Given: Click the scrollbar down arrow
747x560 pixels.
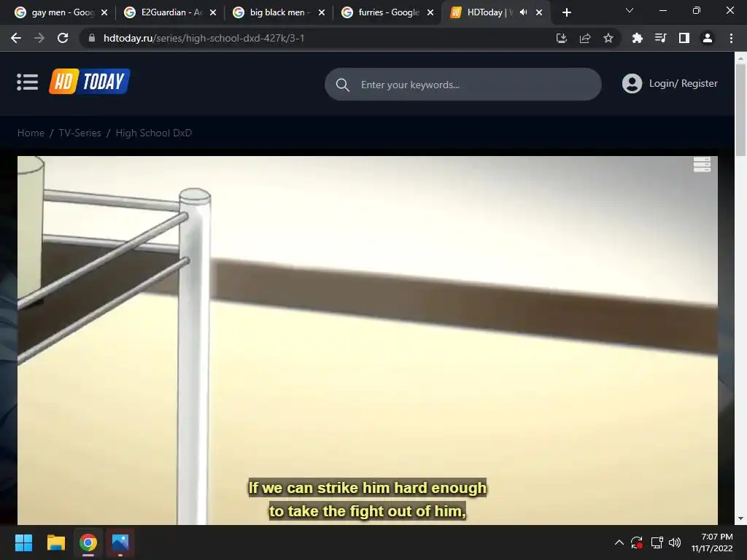Looking at the screenshot, I should click(740, 518).
